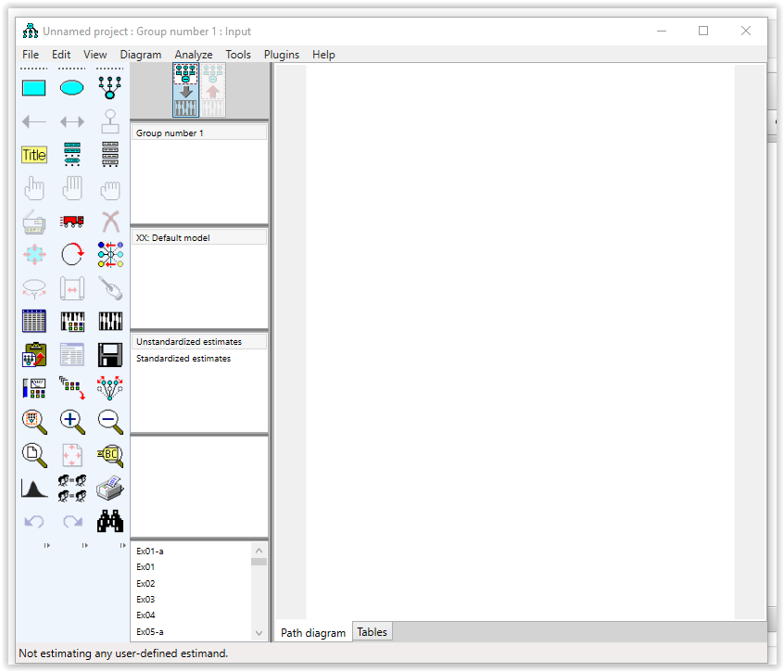The width and height of the screenshot is (784, 672).
Task: Open the Diagram menu
Action: [141, 55]
